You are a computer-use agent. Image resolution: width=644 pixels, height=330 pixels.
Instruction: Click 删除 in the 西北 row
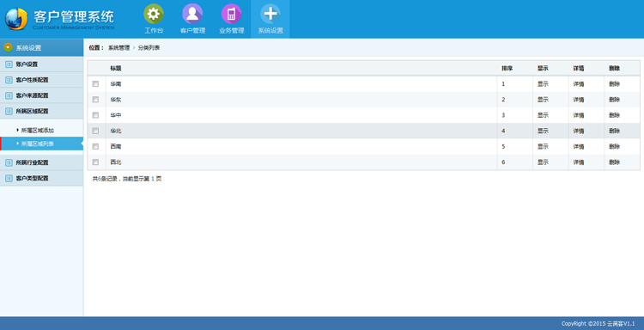pos(615,162)
